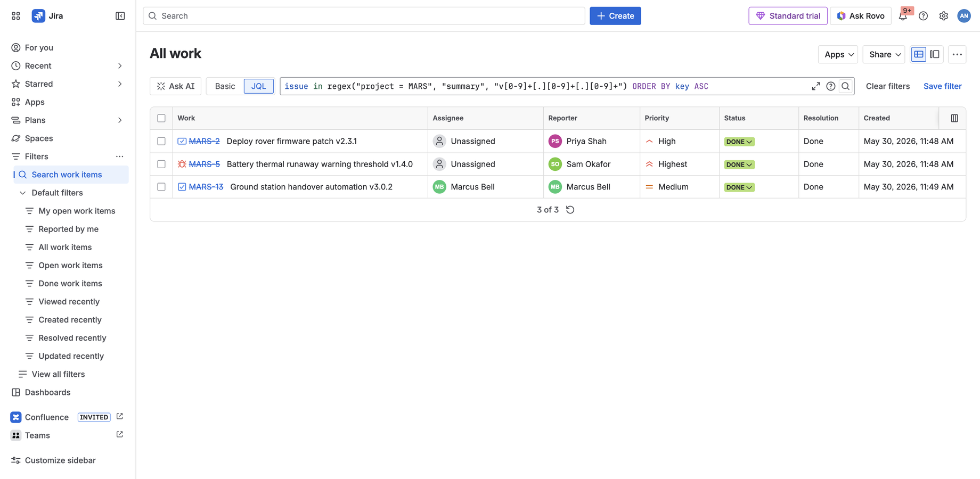Click the Jira logo icon
This screenshot has width=980, height=479.
[38, 16]
